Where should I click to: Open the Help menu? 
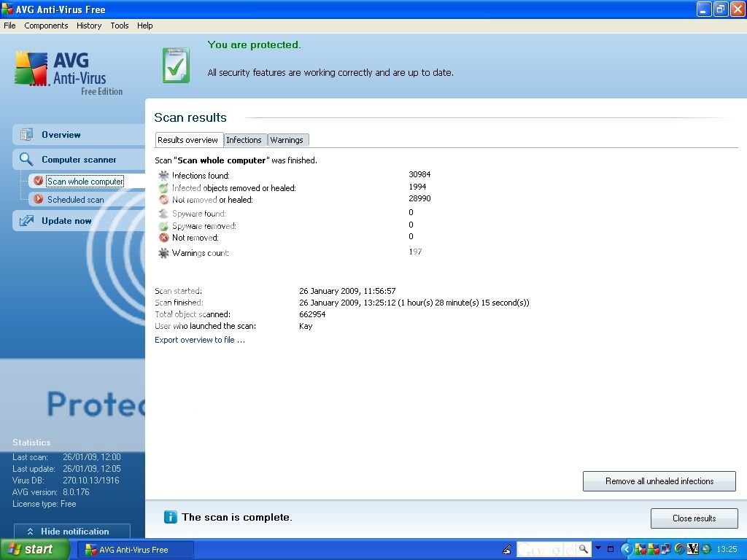tap(145, 26)
